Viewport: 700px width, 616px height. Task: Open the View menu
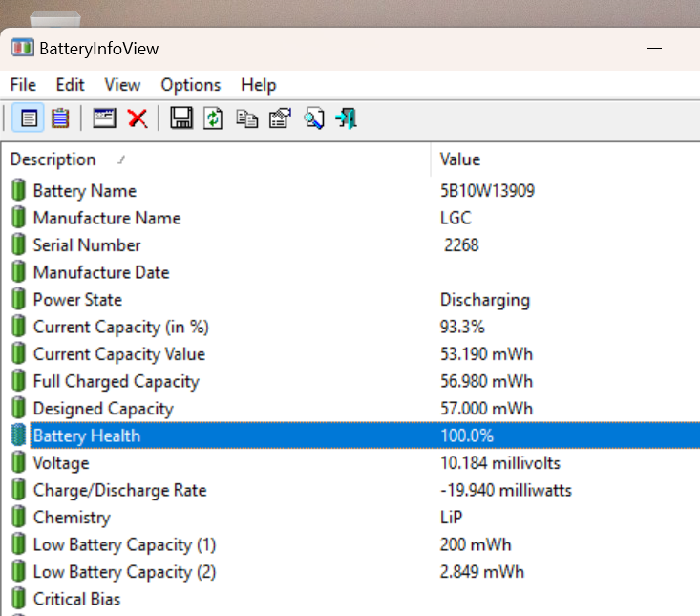pyautogui.click(x=122, y=85)
